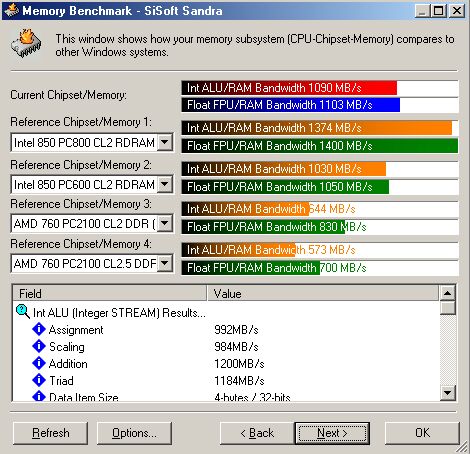This screenshot has width=470, height=454.
Task: Click the 984MB/s value
Action: tap(236, 347)
